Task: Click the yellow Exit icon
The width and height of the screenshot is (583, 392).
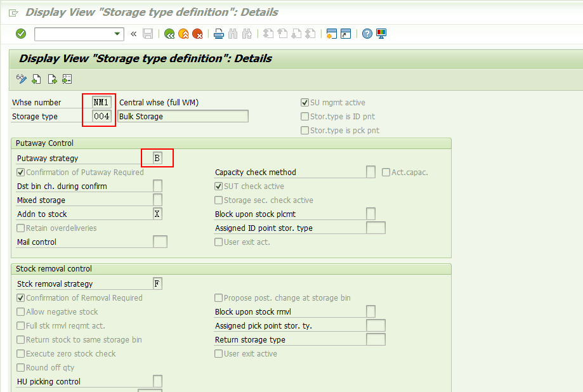Action: tap(183, 34)
